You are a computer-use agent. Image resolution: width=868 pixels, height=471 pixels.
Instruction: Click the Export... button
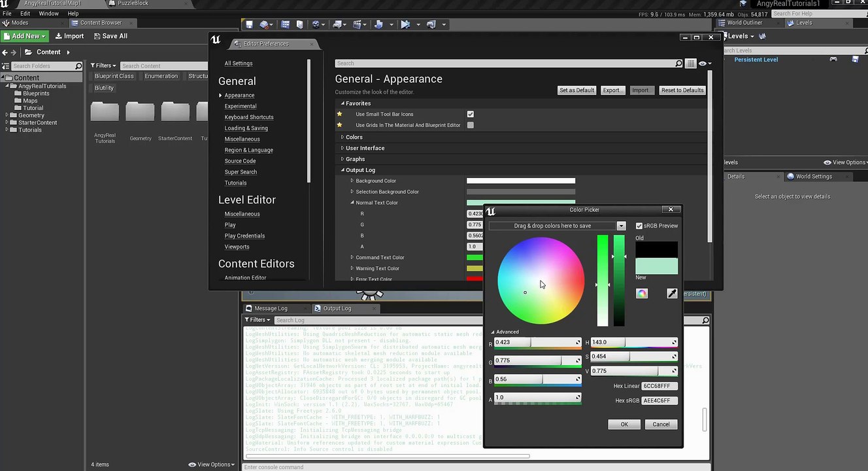tap(612, 90)
